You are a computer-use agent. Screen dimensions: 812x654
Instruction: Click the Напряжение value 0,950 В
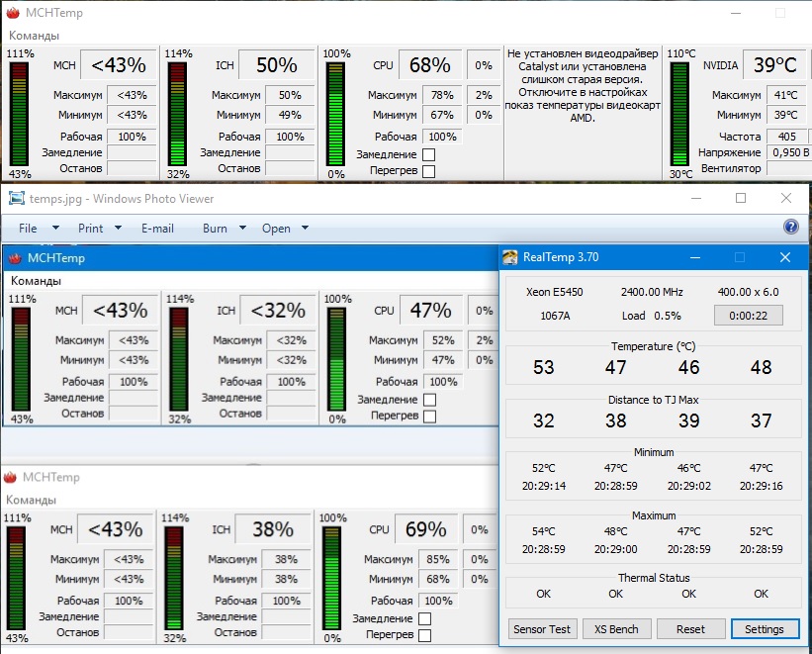pyautogui.click(x=789, y=152)
